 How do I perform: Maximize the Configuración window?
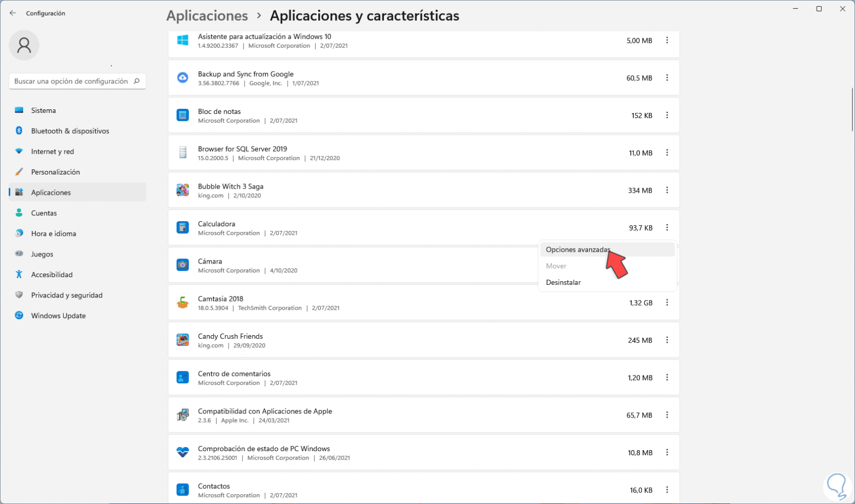819,9
